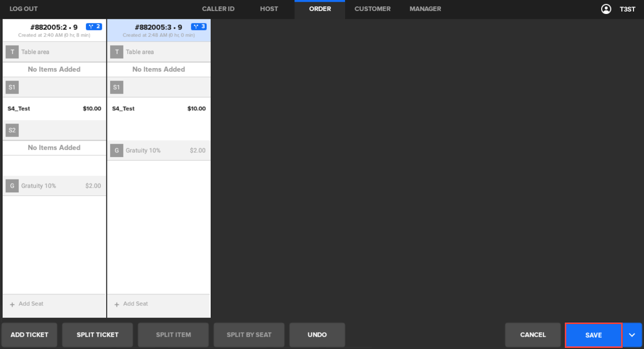Go to the Host tab
The width and height of the screenshot is (644, 349).
coord(269,9)
